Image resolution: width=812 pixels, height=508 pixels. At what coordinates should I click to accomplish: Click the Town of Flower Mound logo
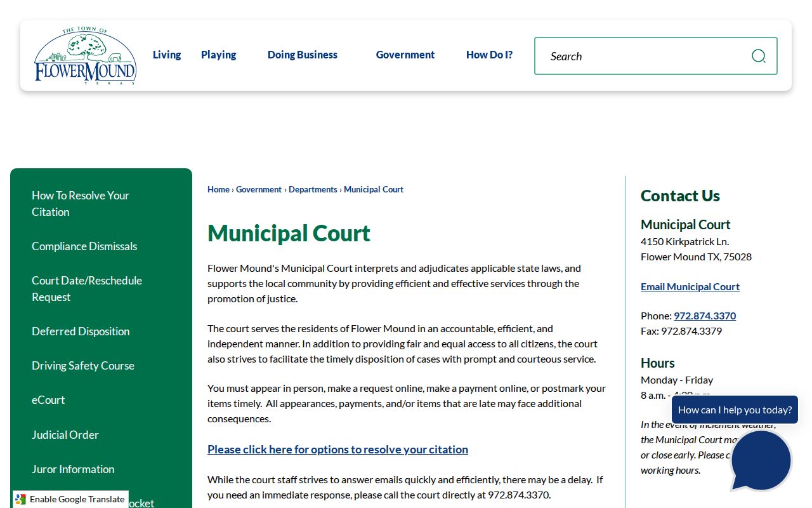(85, 56)
